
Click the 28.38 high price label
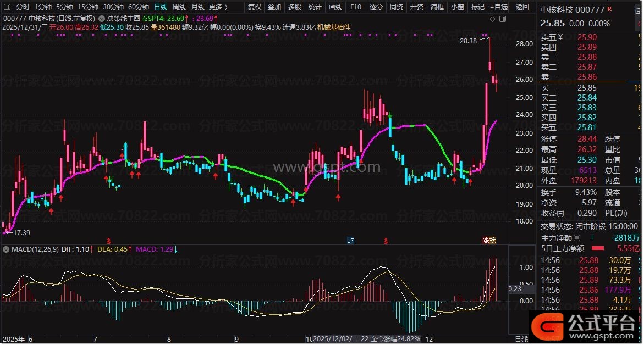[x=469, y=41]
